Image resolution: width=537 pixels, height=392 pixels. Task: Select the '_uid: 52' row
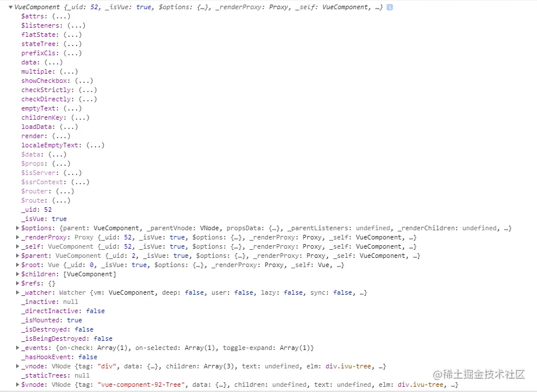click(37, 210)
